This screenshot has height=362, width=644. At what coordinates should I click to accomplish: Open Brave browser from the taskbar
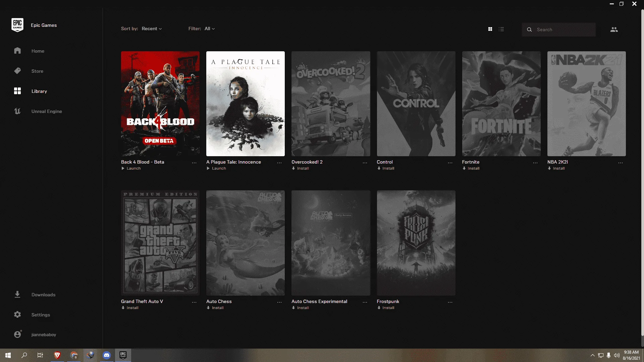click(x=57, y=355)
